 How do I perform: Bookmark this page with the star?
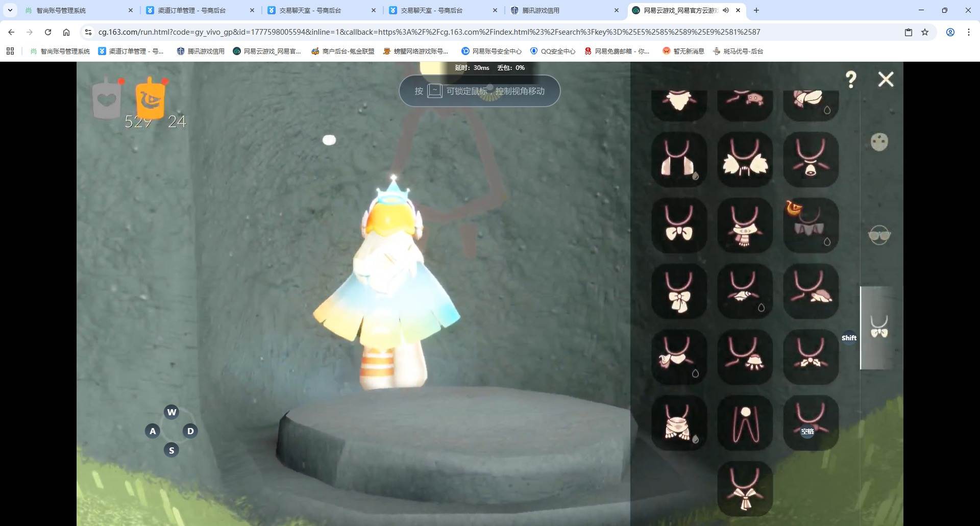[x=925, y=32]
